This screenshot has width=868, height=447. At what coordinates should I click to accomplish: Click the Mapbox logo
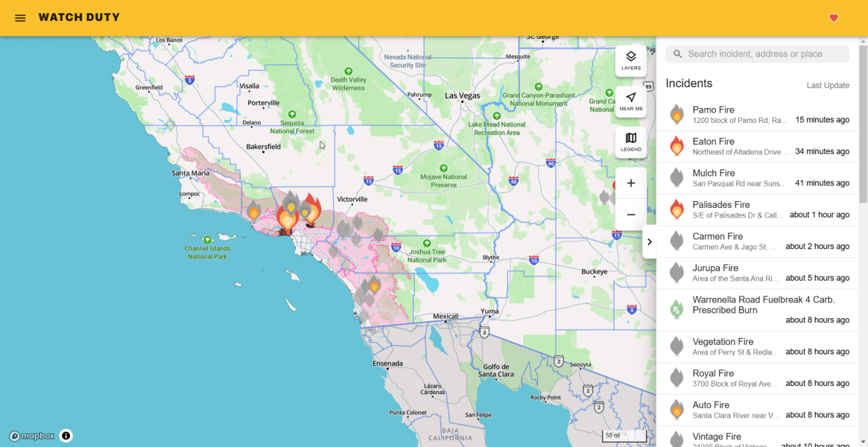coord(32,436)
